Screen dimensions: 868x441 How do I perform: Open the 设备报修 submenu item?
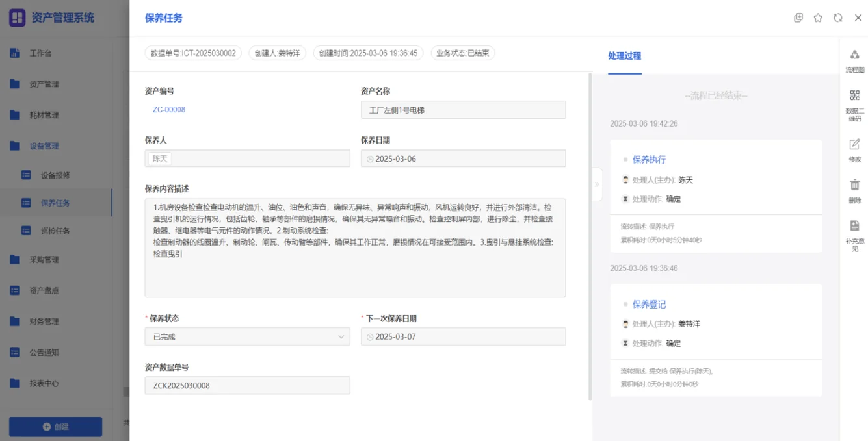56,175
